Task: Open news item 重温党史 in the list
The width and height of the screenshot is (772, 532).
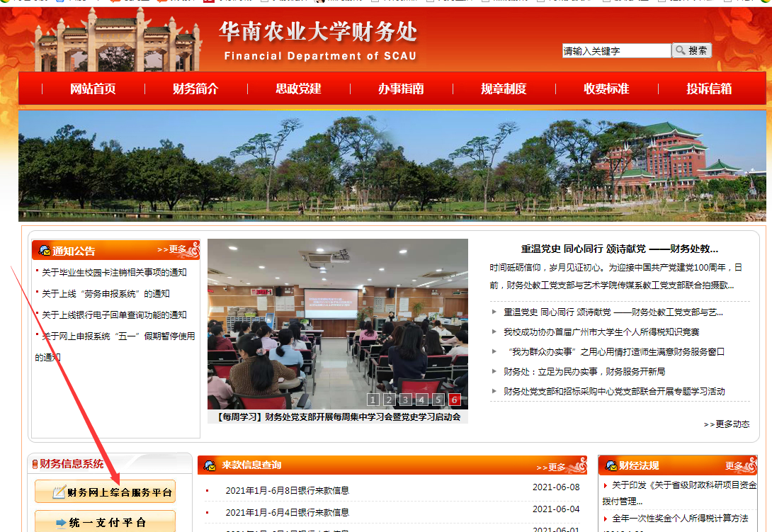Action: pos(613,312)
